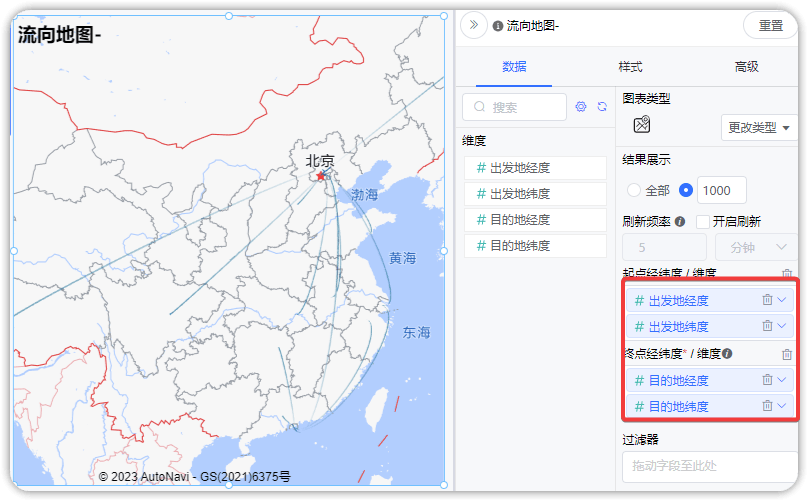
Task: Click the 拖动字段至此处 filter drop area
Action: (710, 466)
